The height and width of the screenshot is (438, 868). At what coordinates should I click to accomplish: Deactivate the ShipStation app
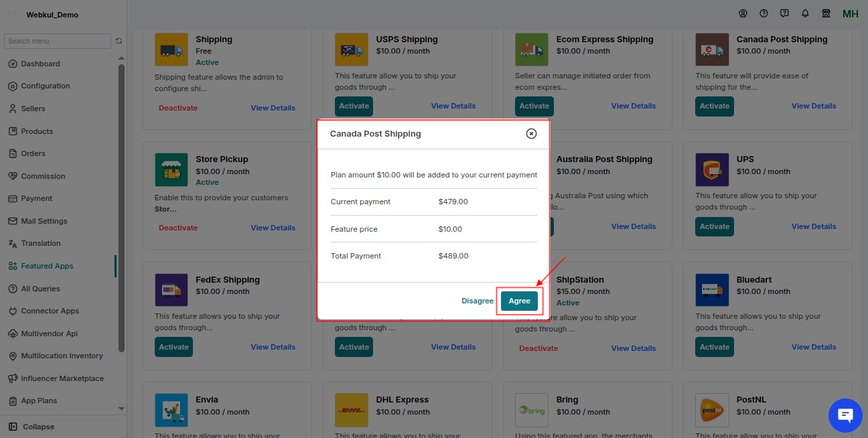pyautogui.click(x=538, y=348)
